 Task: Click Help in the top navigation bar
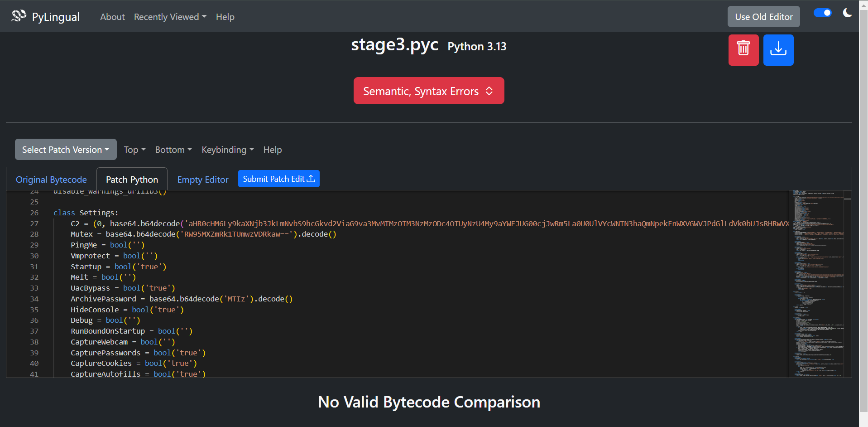coord(225,17)
